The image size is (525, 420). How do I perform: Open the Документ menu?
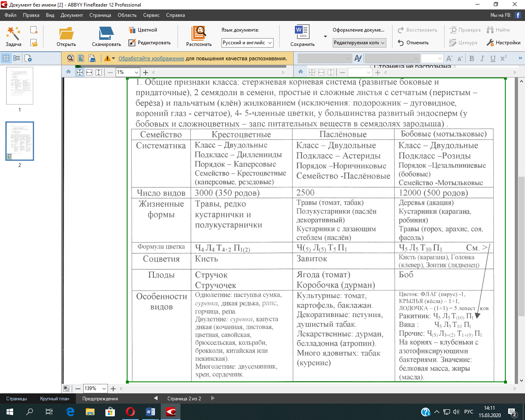point(72,15)
